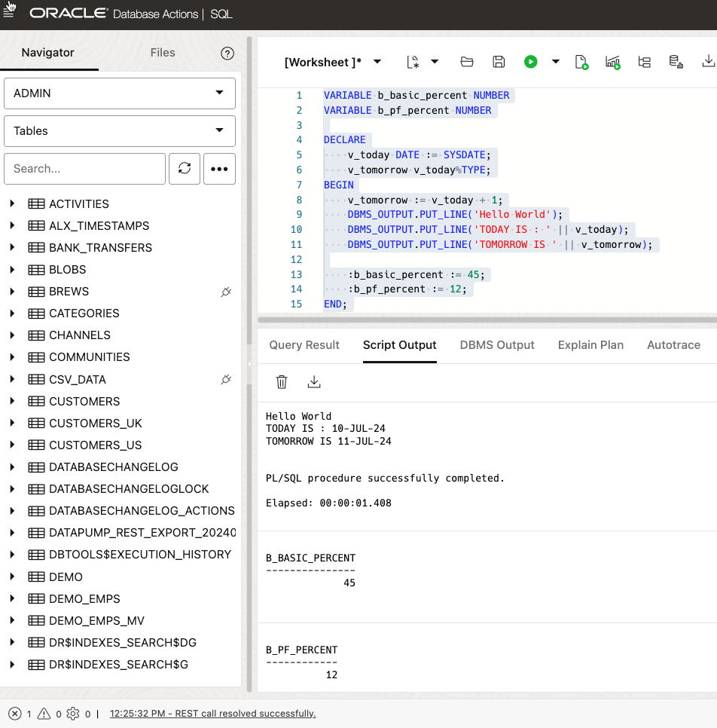Click the 'PL/SQL procedure successfully completed.' output
Screen dimensions: 717x728
(385, 479)
